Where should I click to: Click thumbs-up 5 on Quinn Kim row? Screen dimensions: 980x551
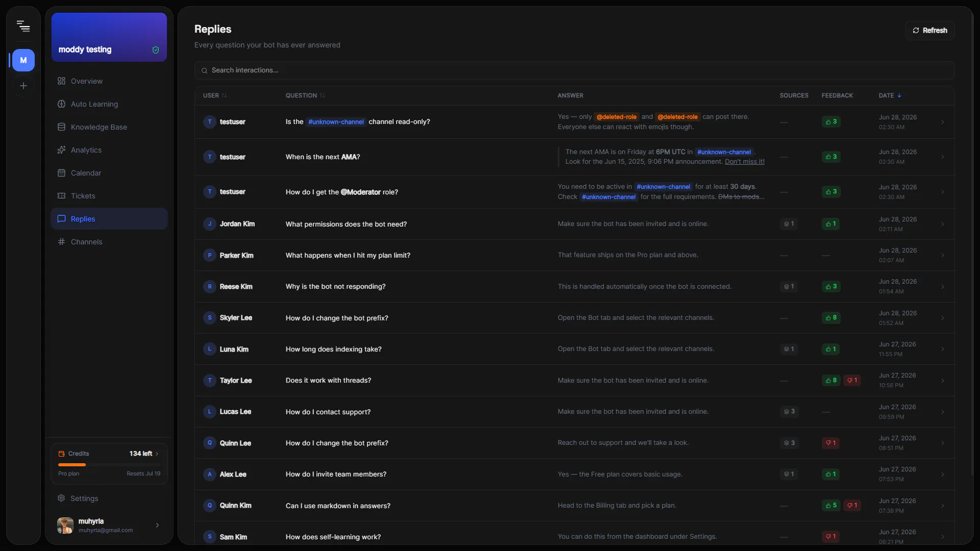[x=831, y=506]
